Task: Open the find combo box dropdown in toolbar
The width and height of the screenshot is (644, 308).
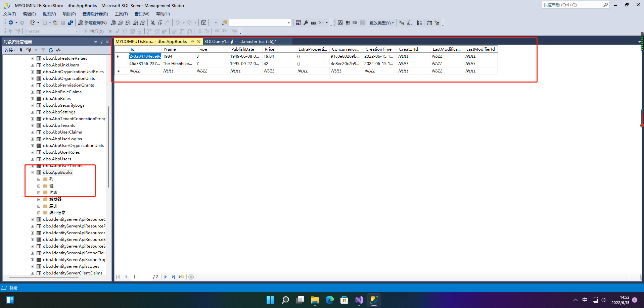Action: tap(289, 23)
